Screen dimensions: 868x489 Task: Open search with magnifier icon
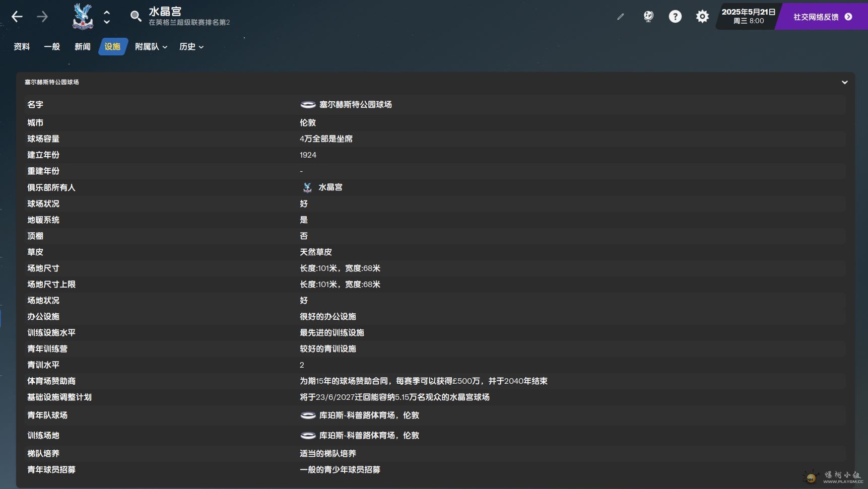[x=136, y=16]
